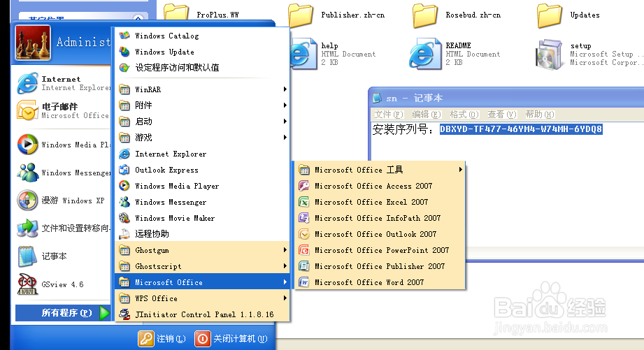Click the 设定程序访问和默认值 icon
Image resolution: width=644 pixels, height=350 pixels.
click(124, 68)
